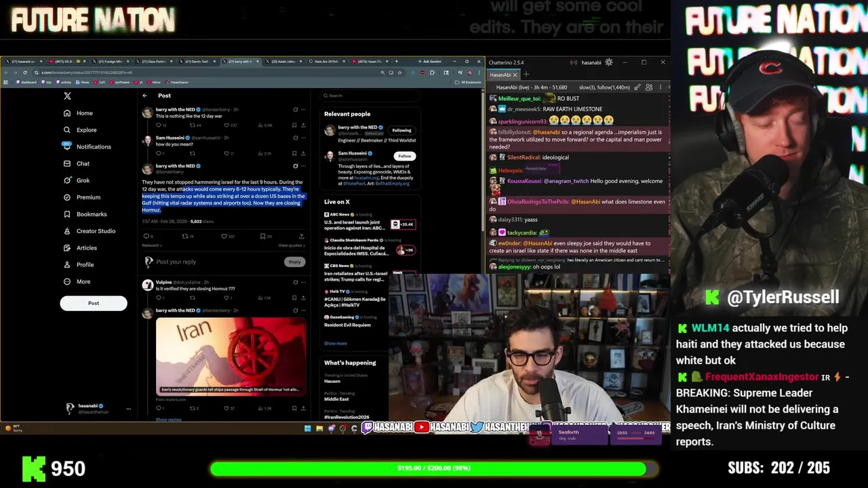Image resolution: width=868 pixels, height=488 pixels.
Task: Share the main highlighted tweet
Action: point(302,236)
